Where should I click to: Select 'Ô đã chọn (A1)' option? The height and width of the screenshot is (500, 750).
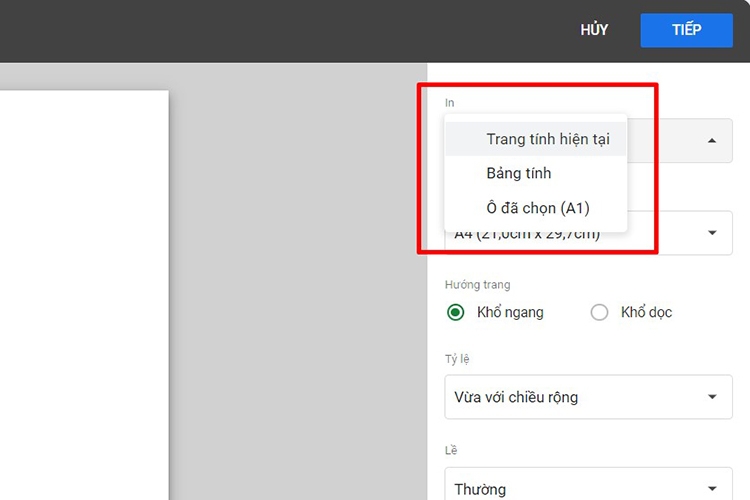tap(536, 208)
